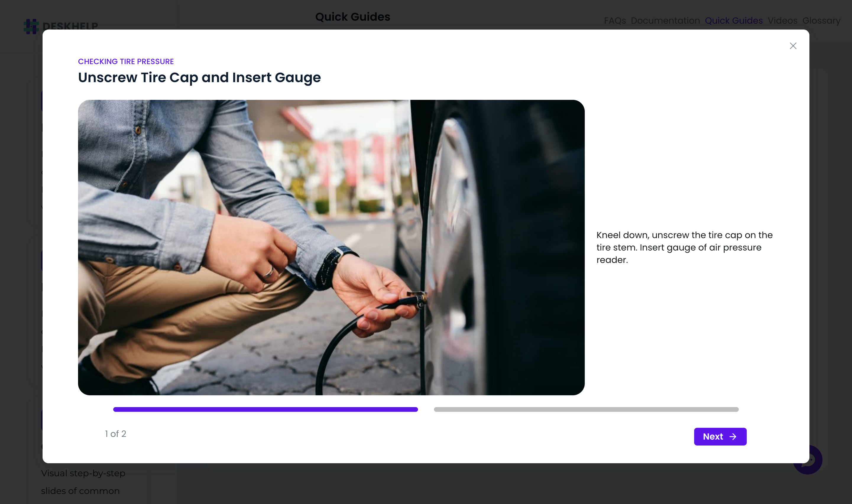Jump to the second gray progress segment
The height and width of the screenshot is (504, 852).
(x=586, y=409)
